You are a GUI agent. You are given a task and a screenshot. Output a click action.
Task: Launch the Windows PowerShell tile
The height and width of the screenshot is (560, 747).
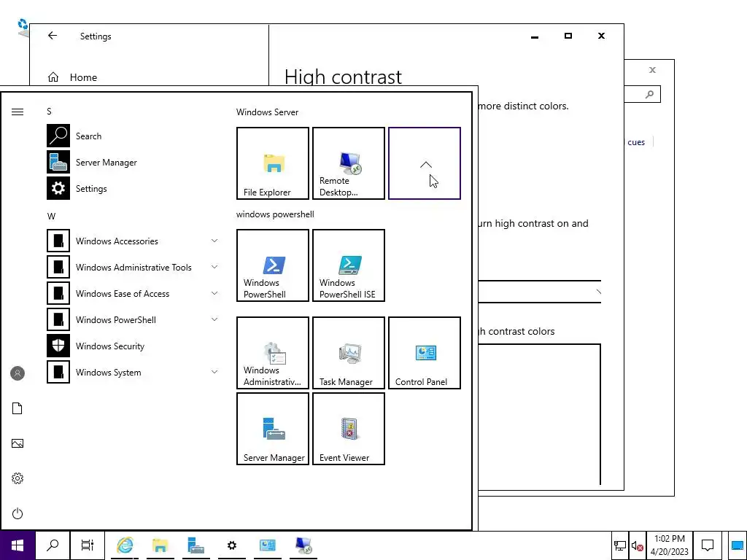tap(273, 265)
